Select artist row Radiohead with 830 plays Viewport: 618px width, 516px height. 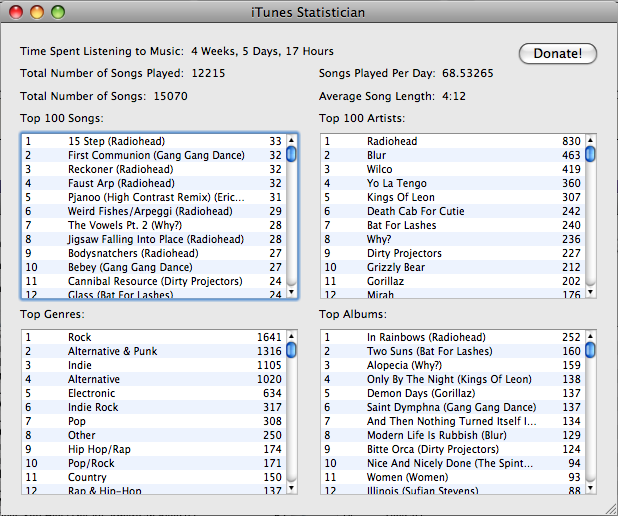453,141
